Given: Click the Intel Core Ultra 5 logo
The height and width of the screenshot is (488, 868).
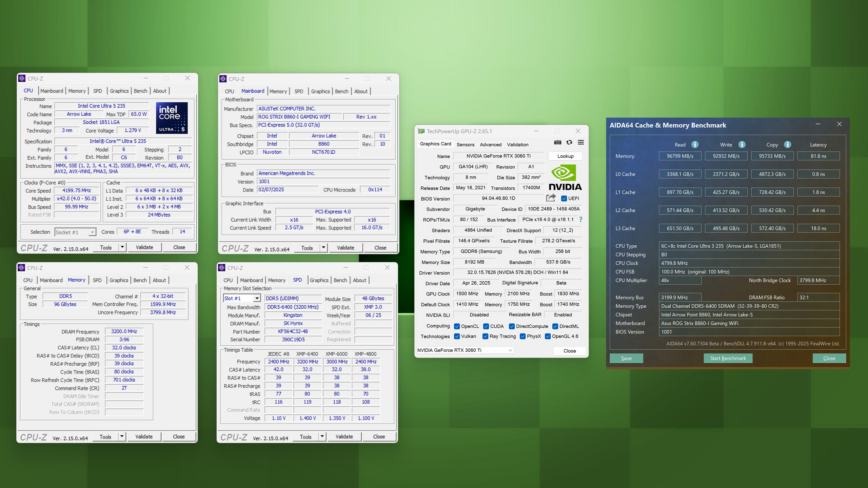Looking at the screenshot, I should (x=172, y=118).
